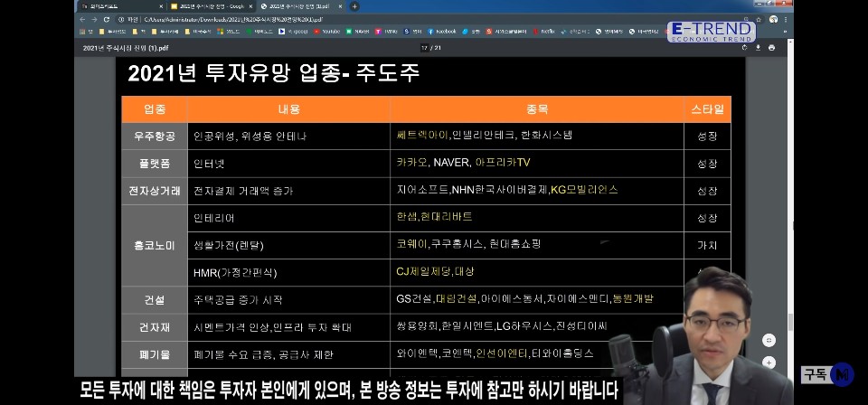The height and width of the screenshot is (405, 868).
Task: Click the '가치' style cell
Action: pyautogui.click(x=707, y=245)
